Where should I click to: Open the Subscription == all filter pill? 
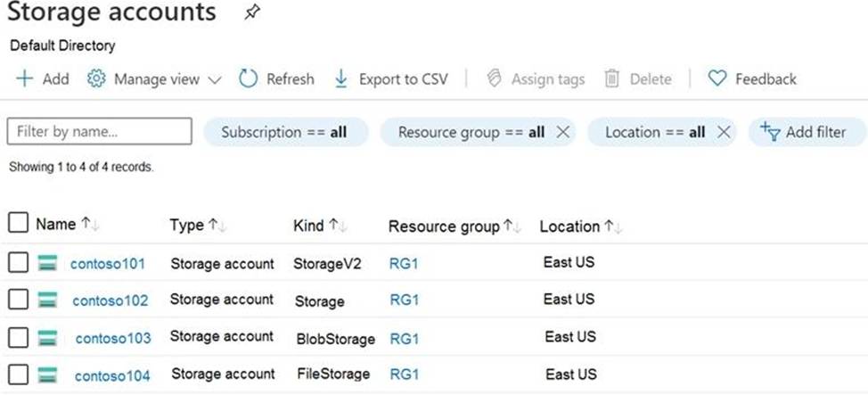point(284,132)
